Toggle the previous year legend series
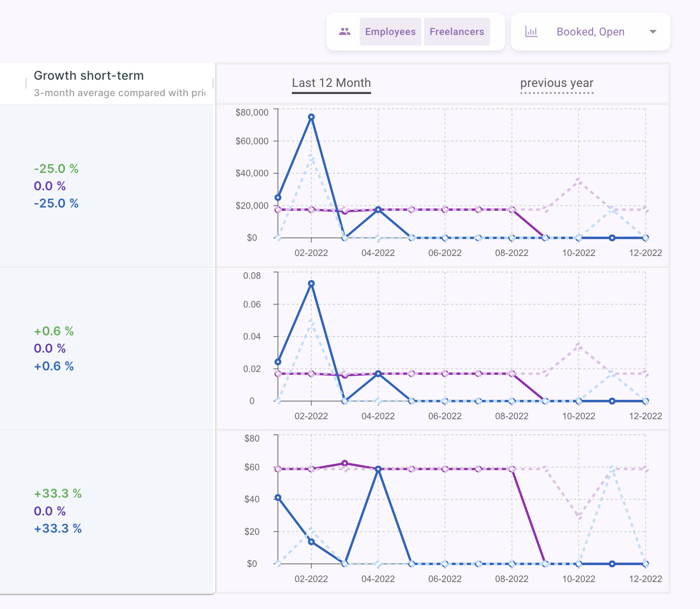Image resolution: width=700 pixels, height=609 pixels. click(x=557, y=83)
